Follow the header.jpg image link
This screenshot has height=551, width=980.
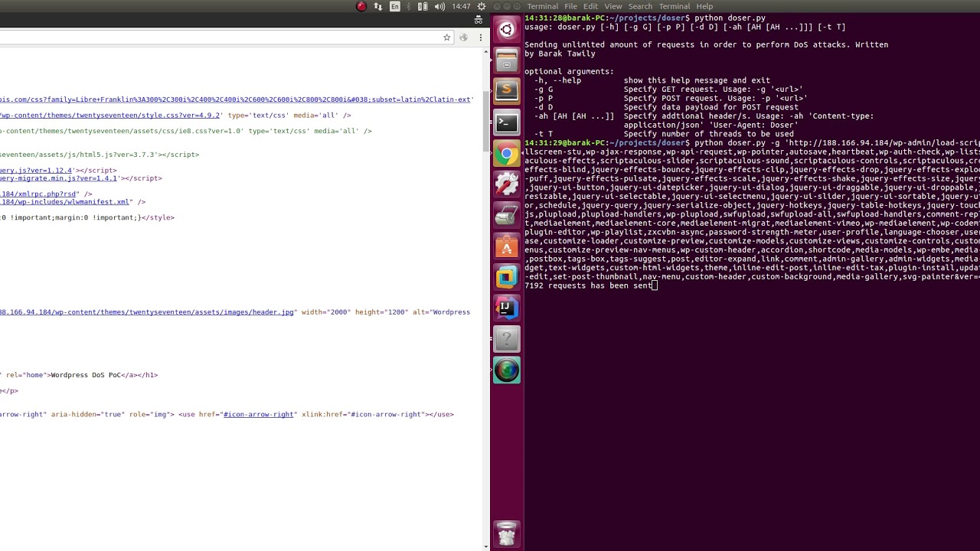coord(147,312)
